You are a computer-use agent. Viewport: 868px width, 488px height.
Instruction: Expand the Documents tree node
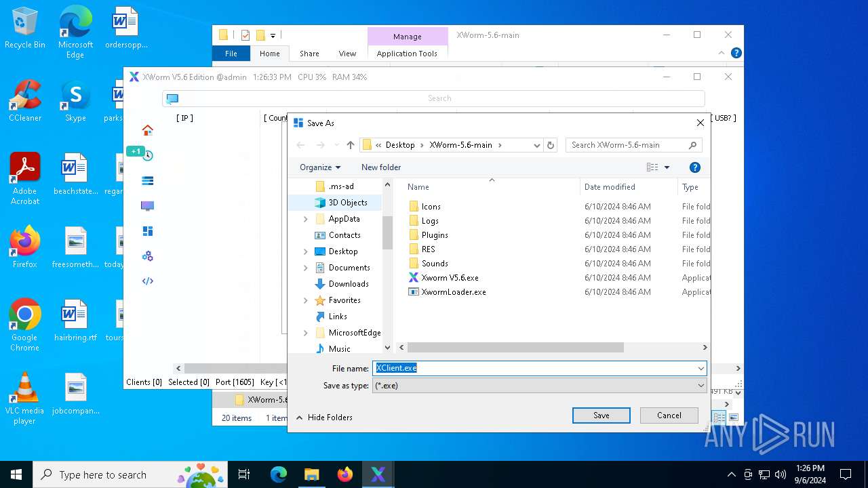tap(306, 268)
